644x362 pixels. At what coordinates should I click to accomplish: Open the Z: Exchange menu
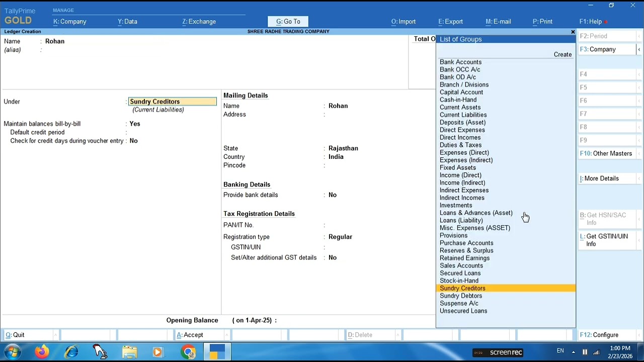point(199,22)
